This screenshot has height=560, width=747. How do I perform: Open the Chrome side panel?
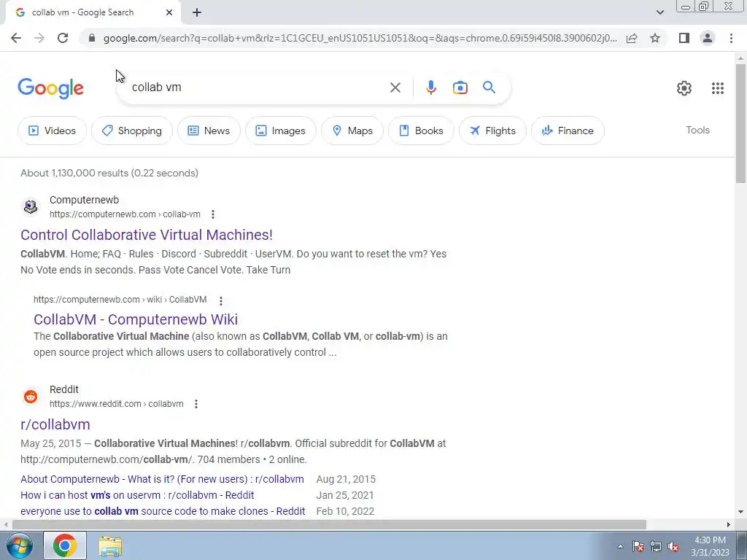[x=684, y=38]
